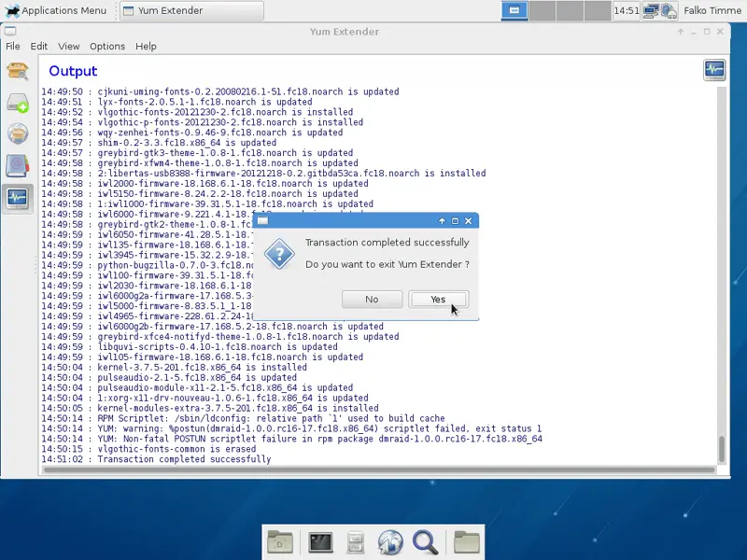Select log line shim-0.2-3.3.fc18.x86_64 is updated
This screenshot has width=747, height=560.
pyautogui.click(x=159, y=143)
